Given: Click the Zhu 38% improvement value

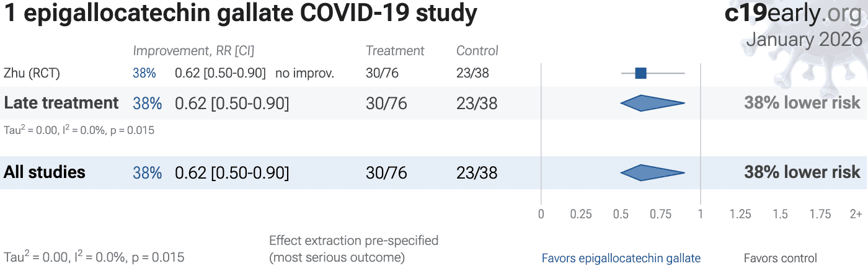Looking at the screenshot, I should point(144,73).
